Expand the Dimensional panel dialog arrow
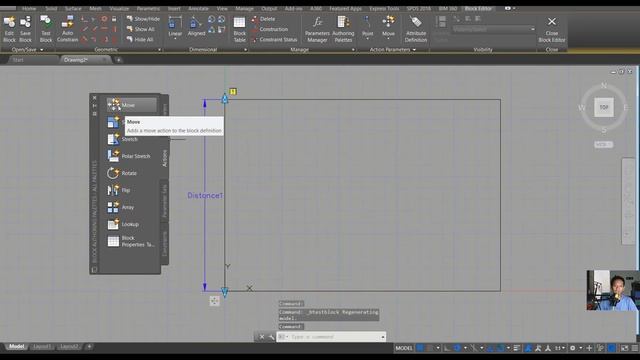This screenshot has width=640, height=360. [x=245, y=50]
